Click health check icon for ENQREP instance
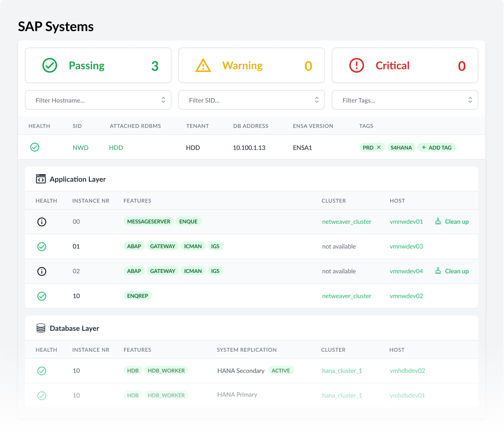This screenshot has width=504, height=438. (42, 296)
